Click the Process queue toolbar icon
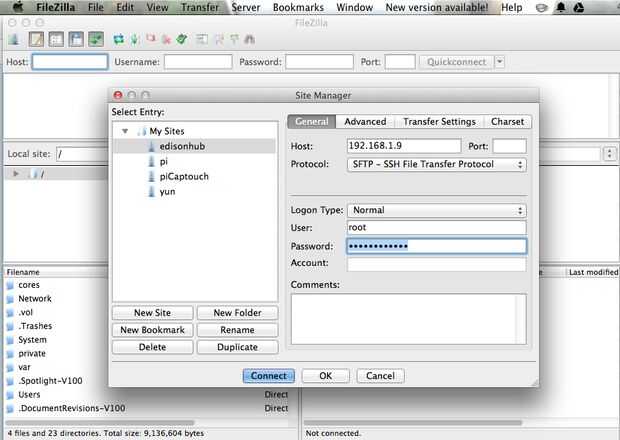 click(x=135, y=39)
